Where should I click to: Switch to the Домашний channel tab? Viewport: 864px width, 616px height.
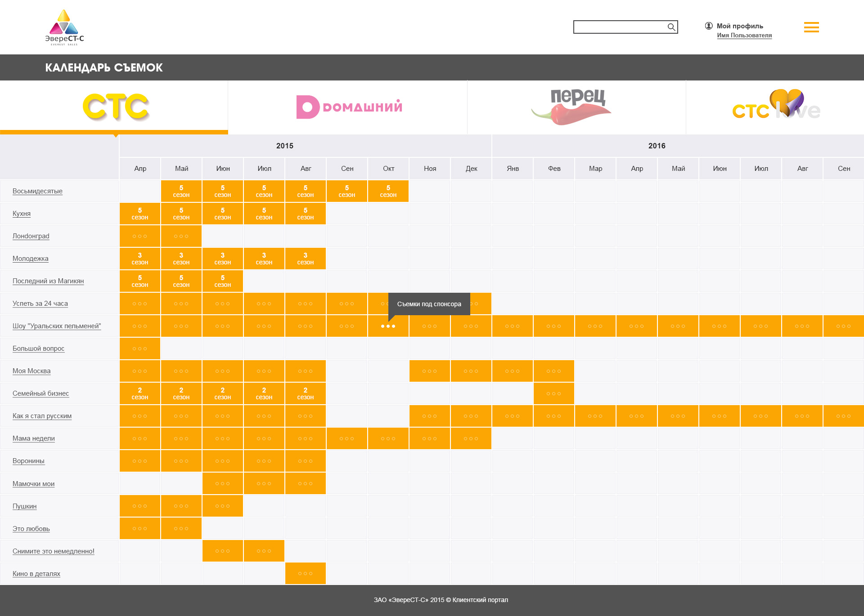tap(348, 107)
